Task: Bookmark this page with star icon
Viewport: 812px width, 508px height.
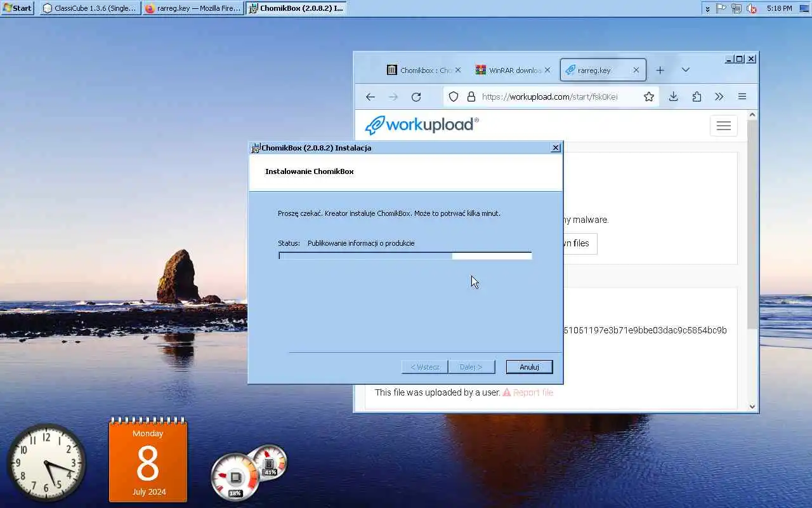Action: pos(649,97)
